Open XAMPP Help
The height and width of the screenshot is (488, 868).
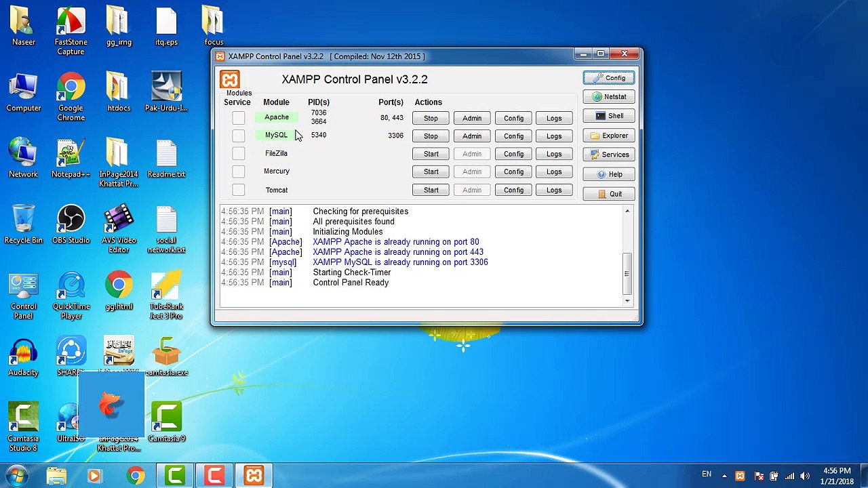point(609,174)
